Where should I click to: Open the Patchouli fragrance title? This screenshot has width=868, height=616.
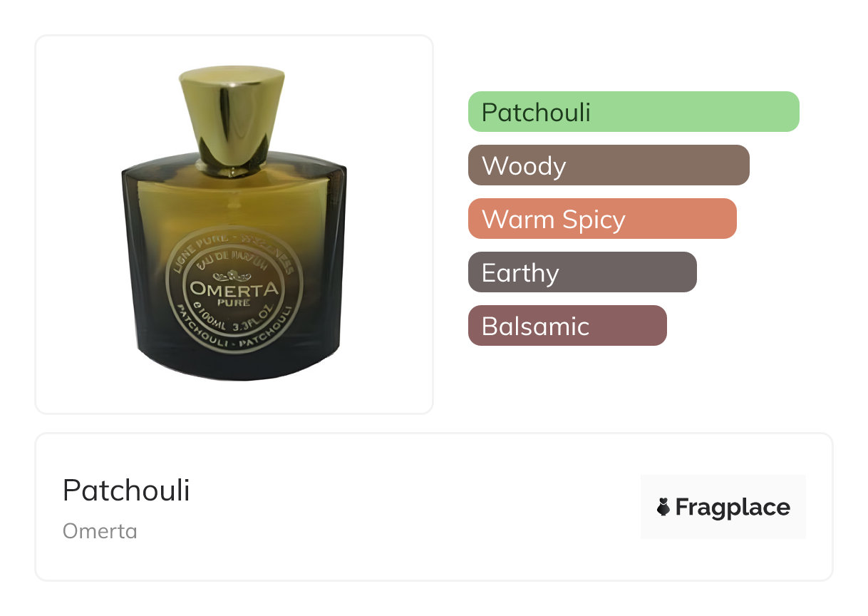click(x=126, y=491)
